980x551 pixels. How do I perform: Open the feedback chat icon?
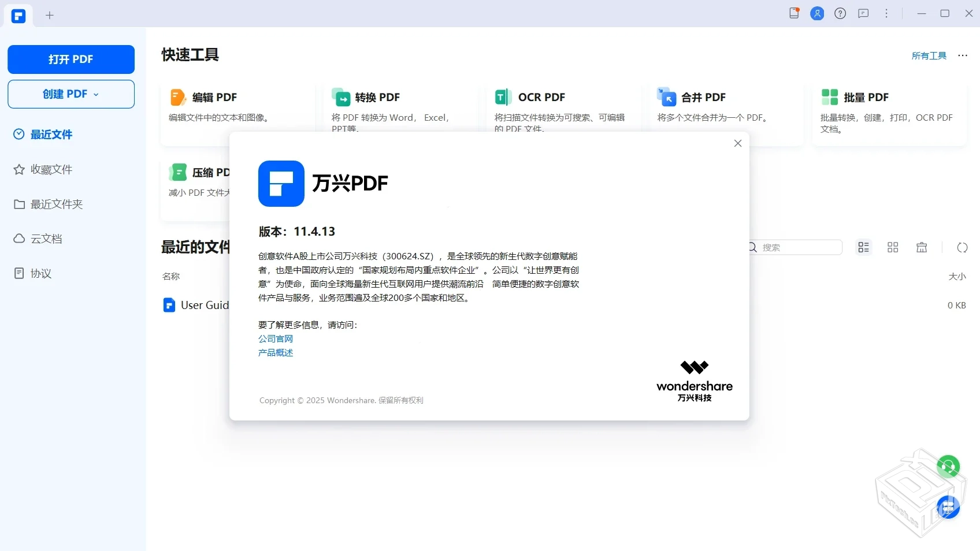coord(863,13)
